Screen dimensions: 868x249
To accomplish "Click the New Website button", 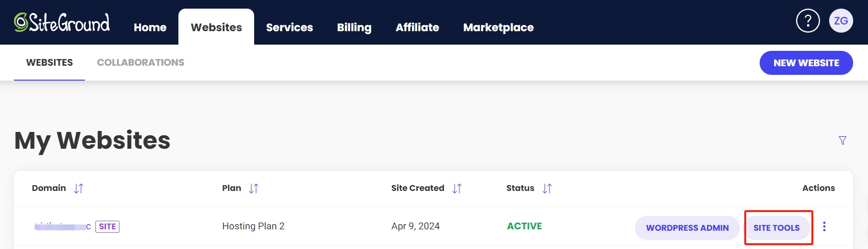I will coord(806,63).
